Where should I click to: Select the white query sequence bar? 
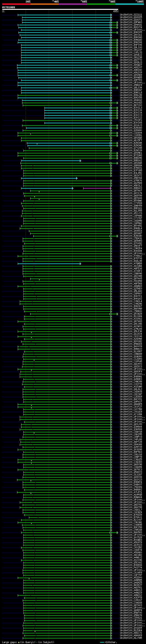pyautogui.click(x=60, y=10)
